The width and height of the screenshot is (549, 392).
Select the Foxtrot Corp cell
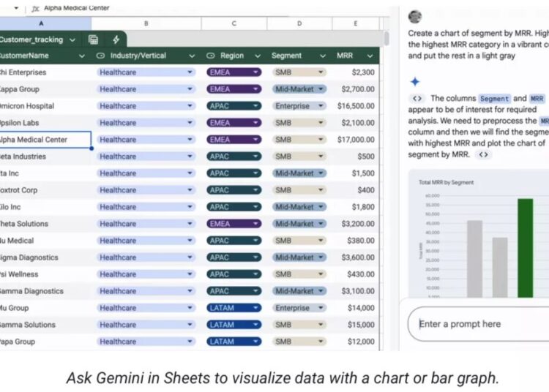coord(45,190)
